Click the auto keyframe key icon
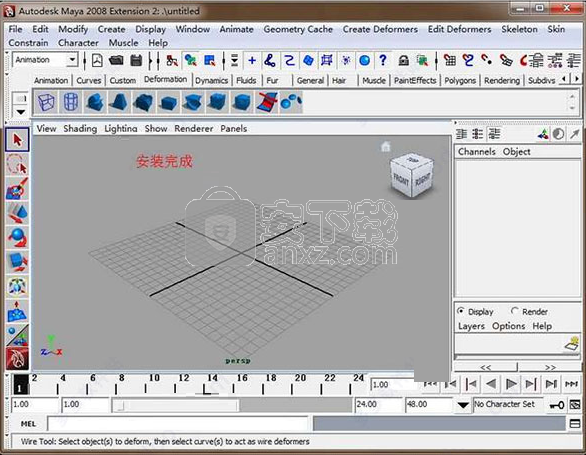The height and width of the screenshot is (455, 586). pyautogui.click(x=556, y=405)
